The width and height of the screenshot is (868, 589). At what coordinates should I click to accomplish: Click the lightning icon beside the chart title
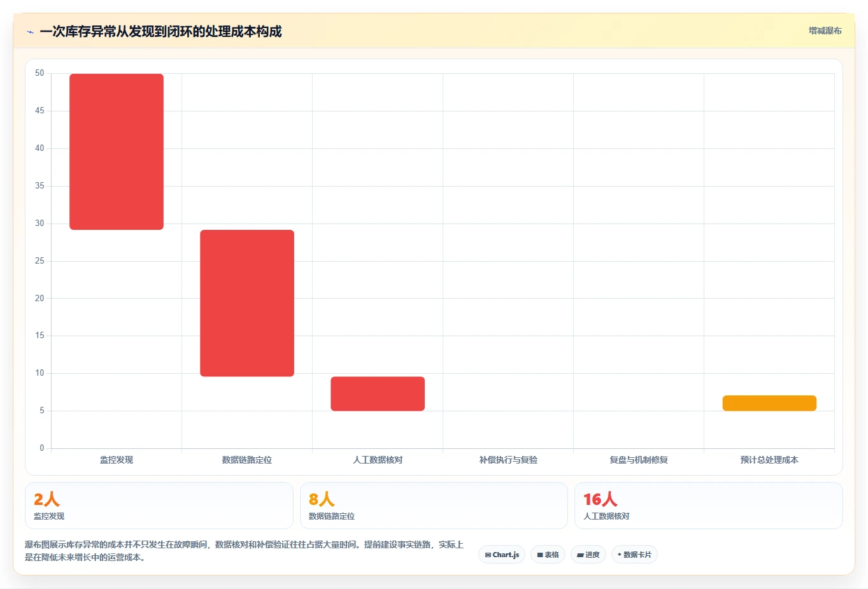point(30,32)
